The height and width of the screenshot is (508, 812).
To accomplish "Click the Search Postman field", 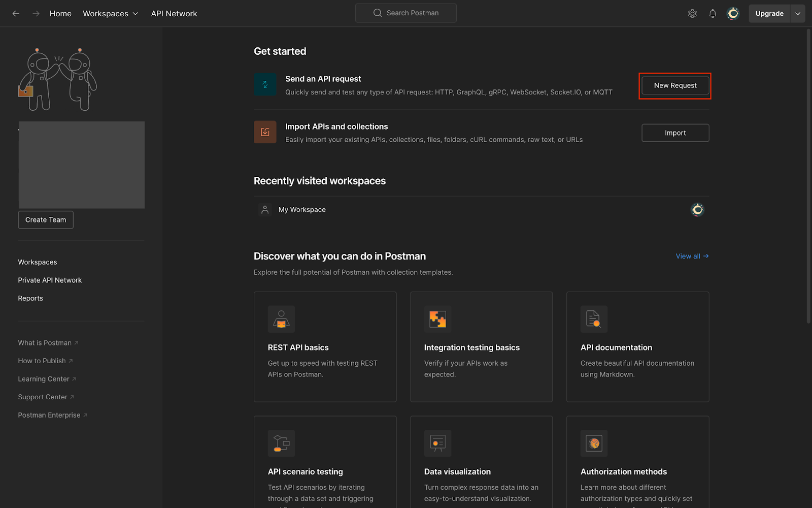I will (405, 13).
